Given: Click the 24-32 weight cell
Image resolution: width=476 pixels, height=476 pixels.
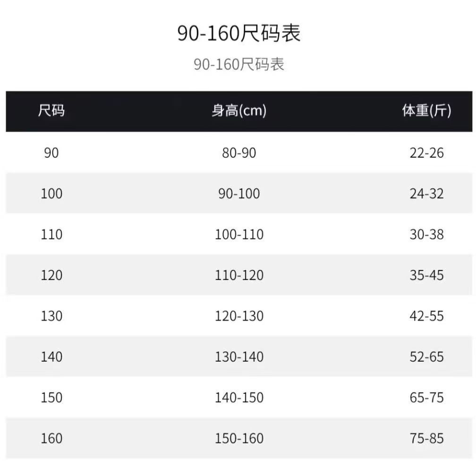Looking at the screenshot, I should [427, 194].
